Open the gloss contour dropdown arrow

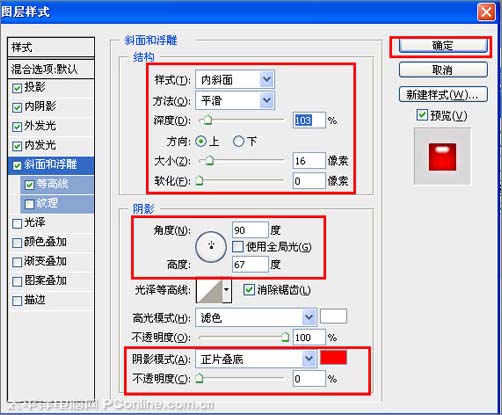pos(227,290)
